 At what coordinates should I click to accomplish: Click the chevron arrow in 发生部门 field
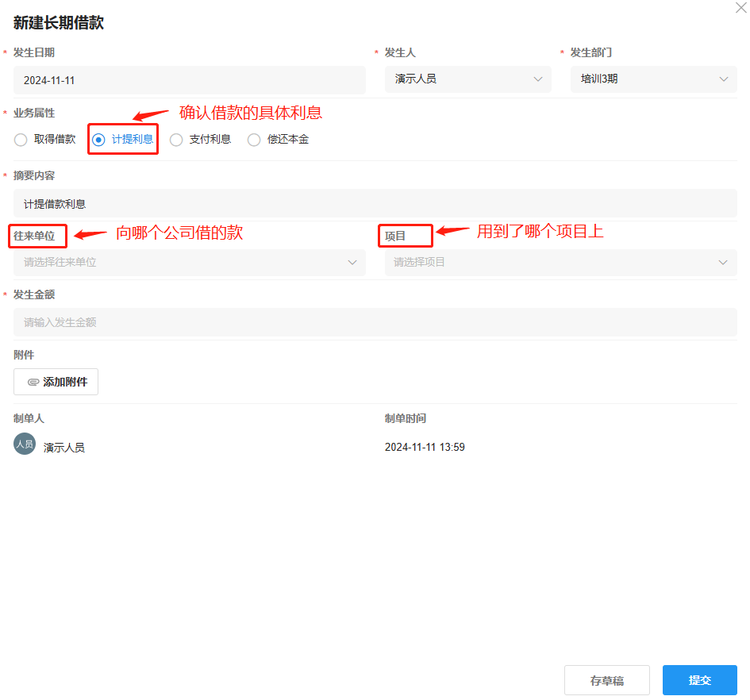coord(723,79)
